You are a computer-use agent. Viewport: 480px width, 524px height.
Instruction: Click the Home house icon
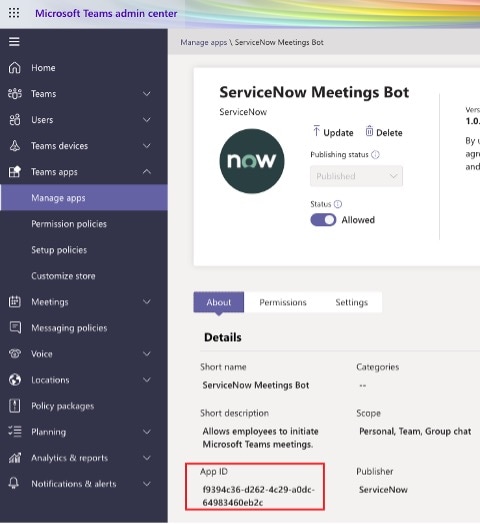(x=14, y=68)
